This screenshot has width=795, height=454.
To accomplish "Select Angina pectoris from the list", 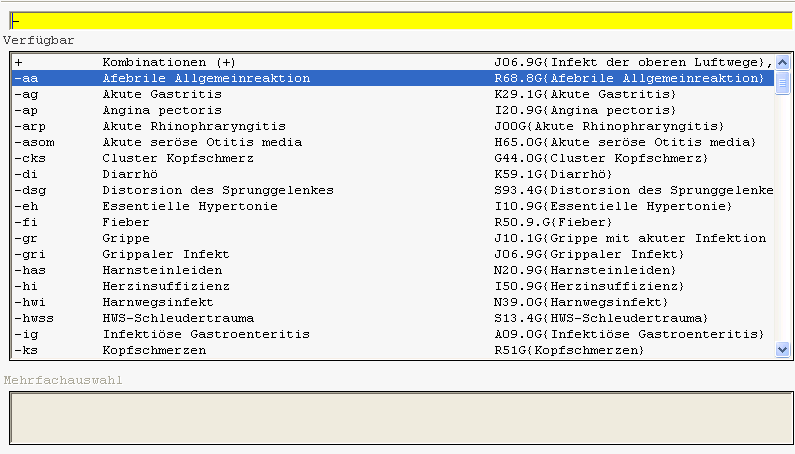I will point(393,110).
